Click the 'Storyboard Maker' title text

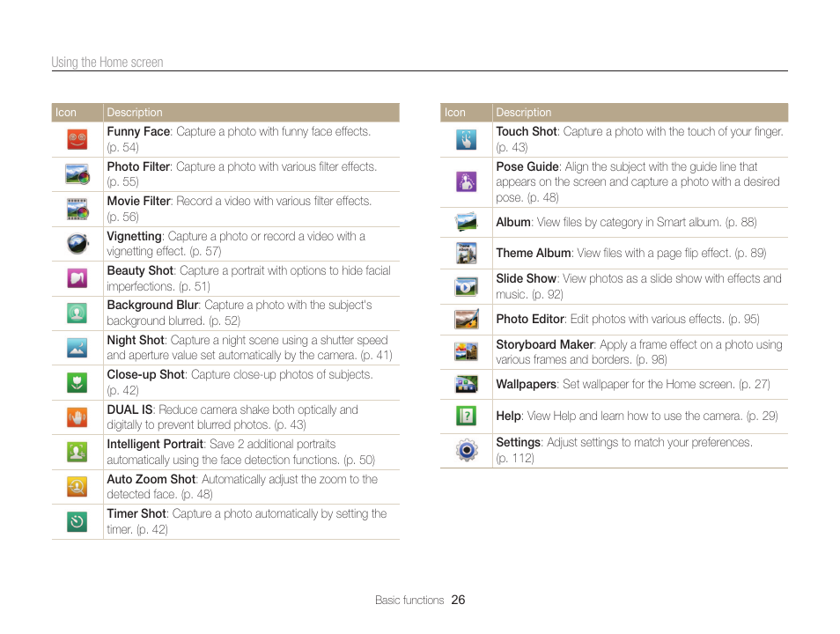545,344
